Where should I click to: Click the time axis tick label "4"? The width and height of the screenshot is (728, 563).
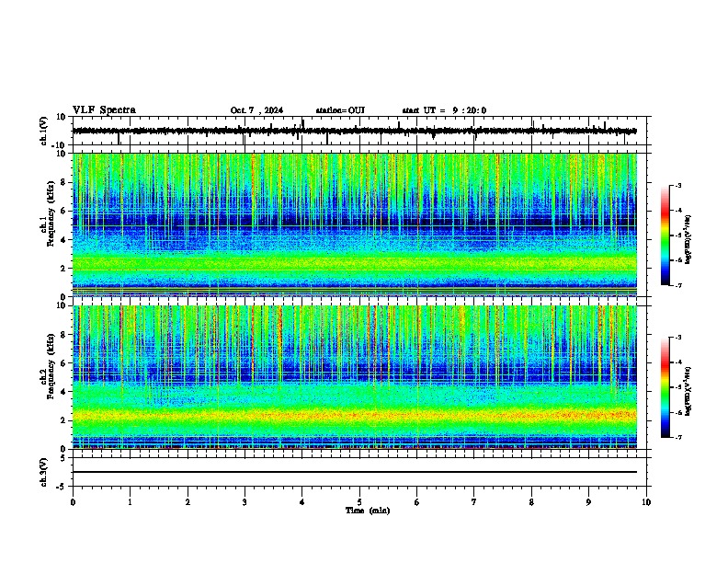point(301,502)
